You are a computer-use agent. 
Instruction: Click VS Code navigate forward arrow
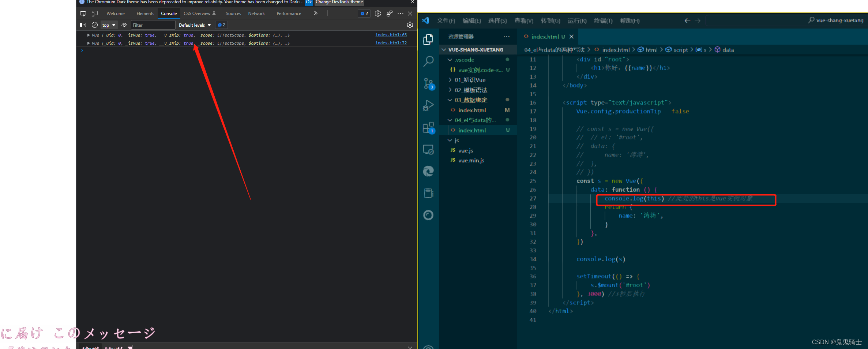pos(698,21)
